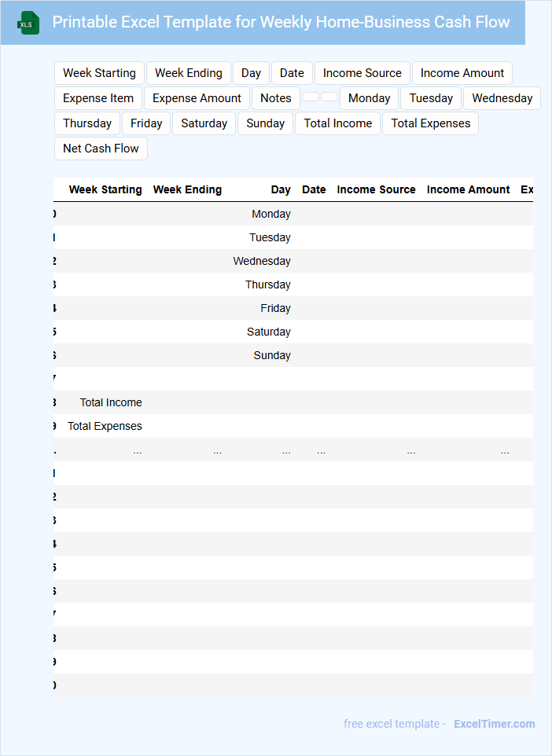
Task: Click the Sunday tag chip
Action: 266,123
